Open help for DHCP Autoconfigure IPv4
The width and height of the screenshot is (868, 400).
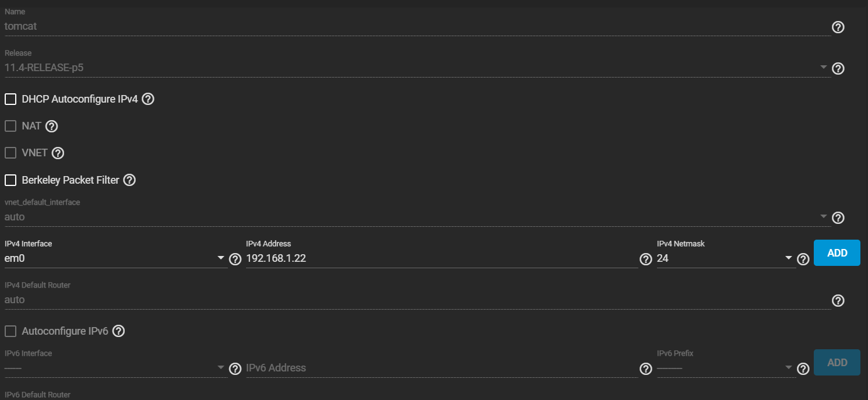pyautogui.click(x=148, y=99)
